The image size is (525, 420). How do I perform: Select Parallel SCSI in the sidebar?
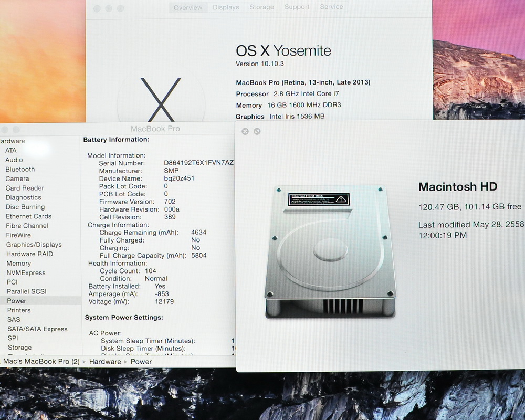coord(26,291)
